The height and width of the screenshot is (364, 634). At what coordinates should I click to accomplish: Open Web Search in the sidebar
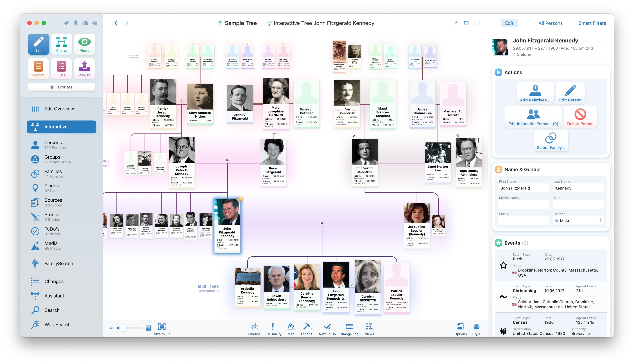pyautogui.click(x=57, y=324)
